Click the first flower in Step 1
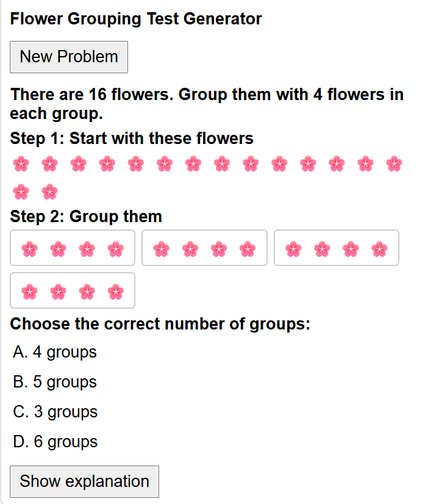 point(21,164)
